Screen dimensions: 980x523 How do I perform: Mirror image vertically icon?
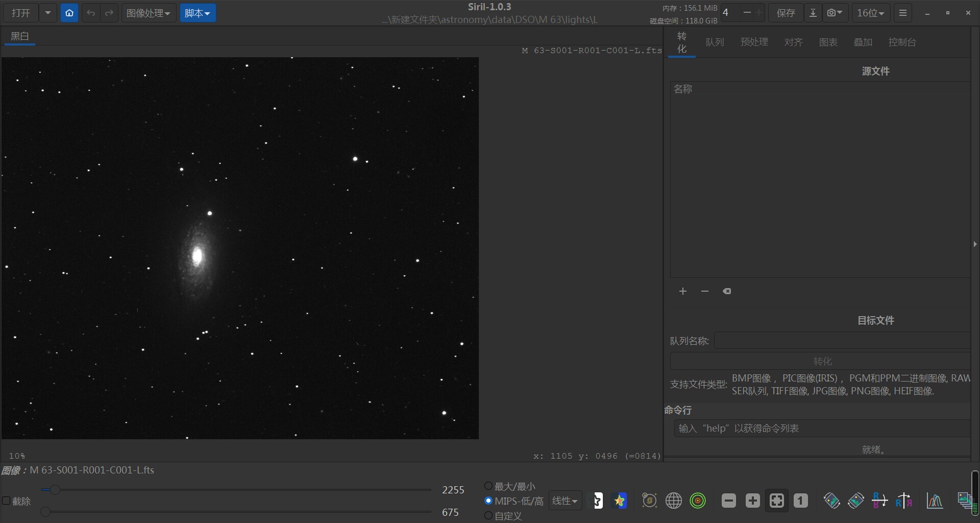coord(880,501)
